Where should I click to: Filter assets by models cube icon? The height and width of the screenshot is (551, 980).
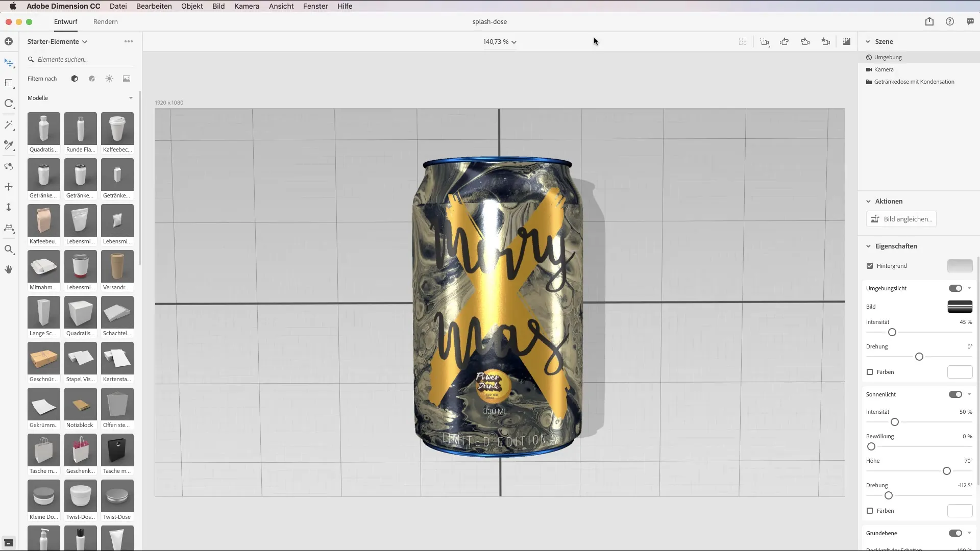(75, 79)
